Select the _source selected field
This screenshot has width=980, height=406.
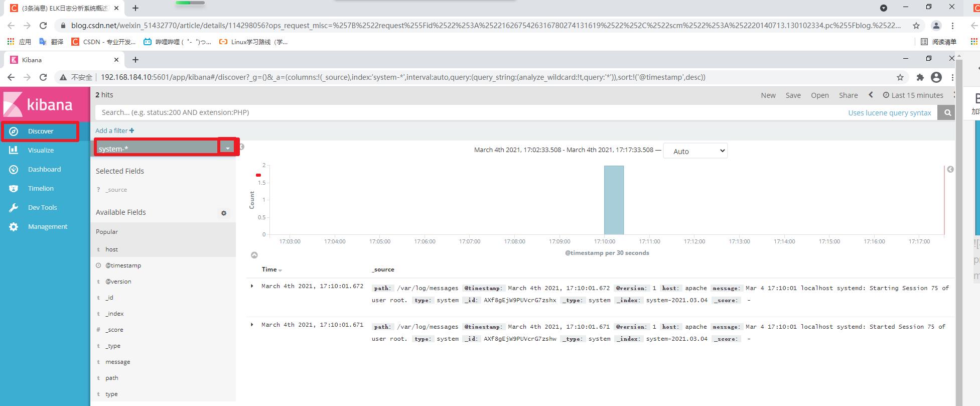point(116,190)
